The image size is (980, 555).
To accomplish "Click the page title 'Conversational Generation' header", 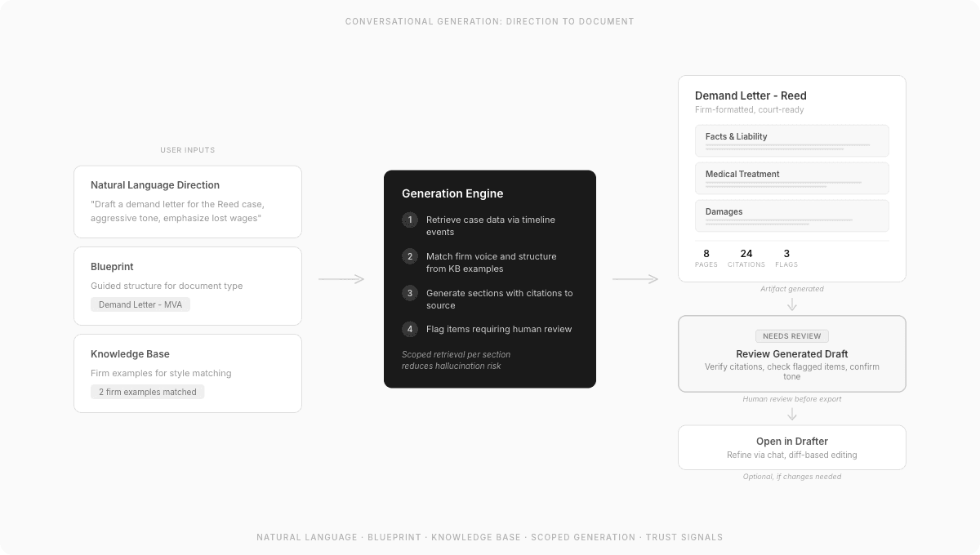I will pyautogui.click(x=490, y=21).
